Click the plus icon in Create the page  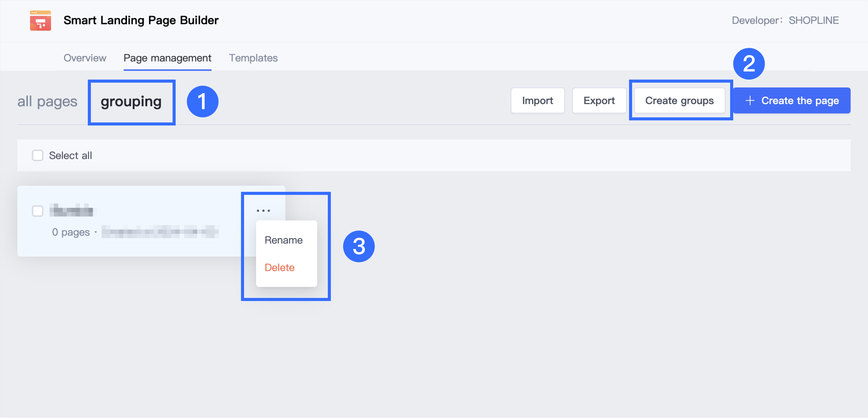(750, 101)
